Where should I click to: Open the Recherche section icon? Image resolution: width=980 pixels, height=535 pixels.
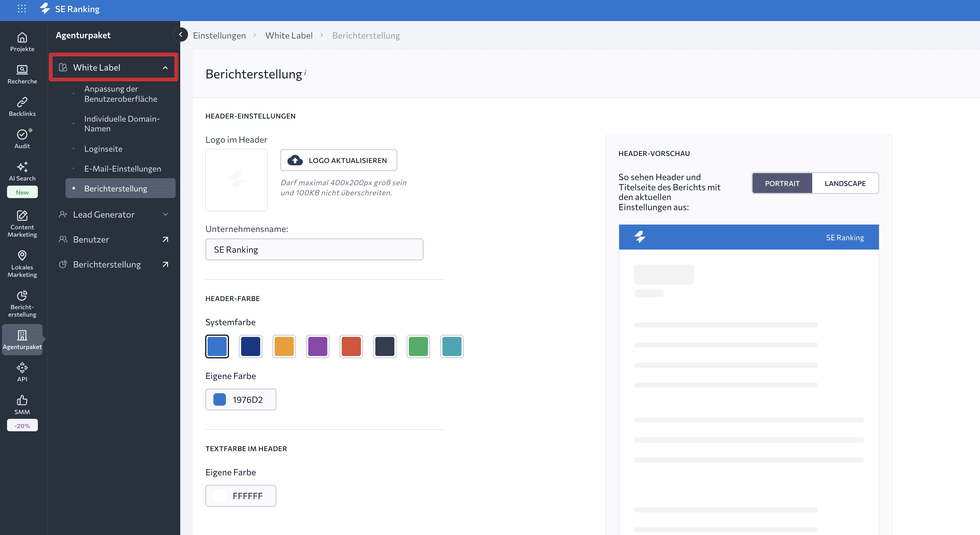click(22, 70)
